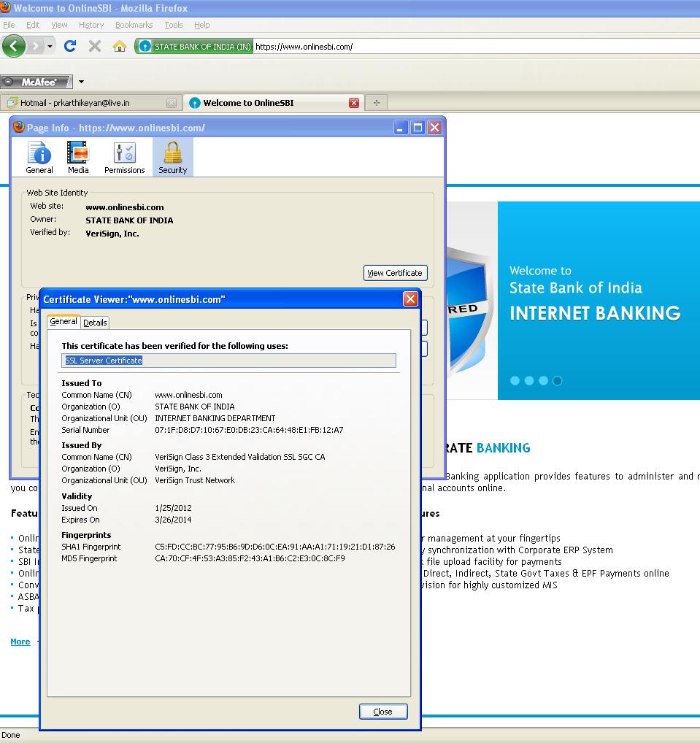Click the forward navigation arrow
Viewport: 700px width, 743px height.
pyautogui.click(x=35, y=46)
